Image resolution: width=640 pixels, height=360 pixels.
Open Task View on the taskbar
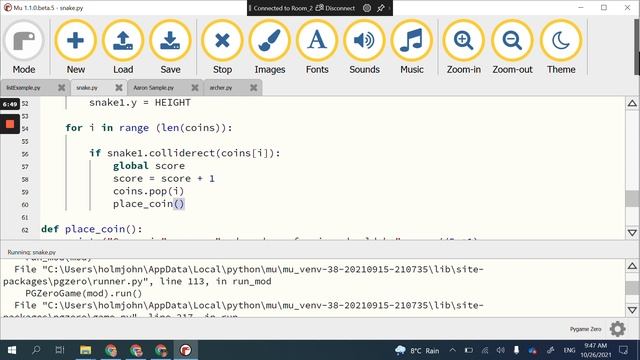(60, 350)
